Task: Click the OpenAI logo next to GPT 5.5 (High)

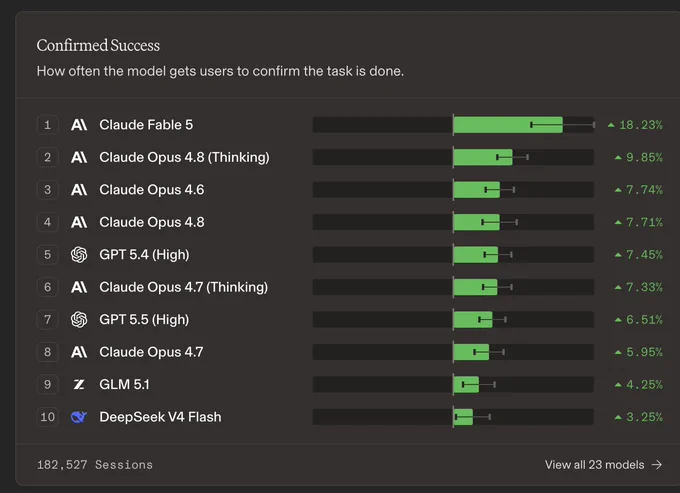Action: (79, 320)
